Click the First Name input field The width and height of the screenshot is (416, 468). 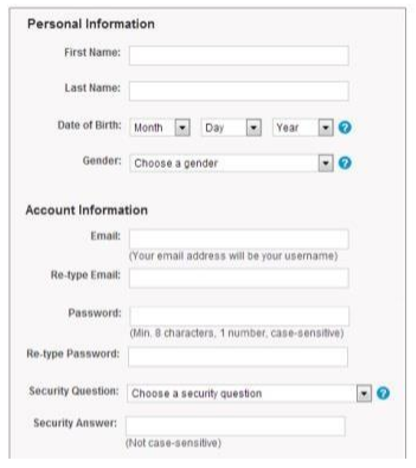(239, 55)
